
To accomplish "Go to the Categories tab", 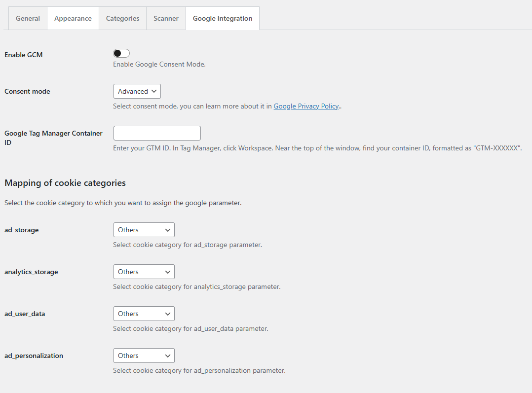I will point(122,18).
